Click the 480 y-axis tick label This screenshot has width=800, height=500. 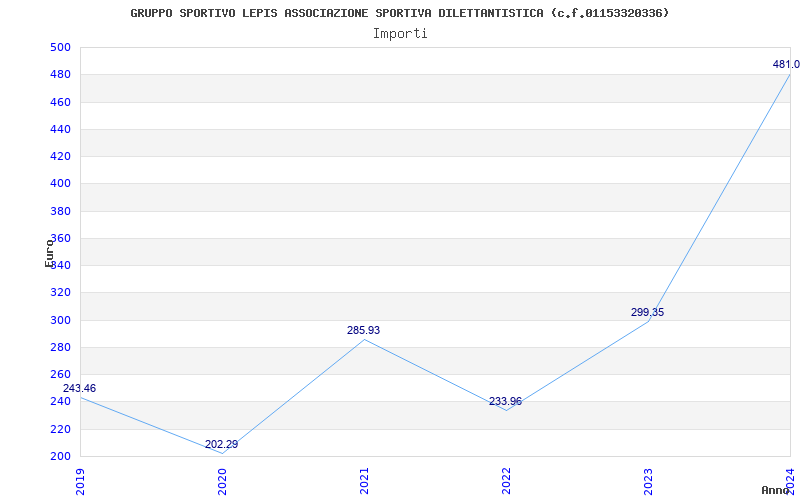60,74
